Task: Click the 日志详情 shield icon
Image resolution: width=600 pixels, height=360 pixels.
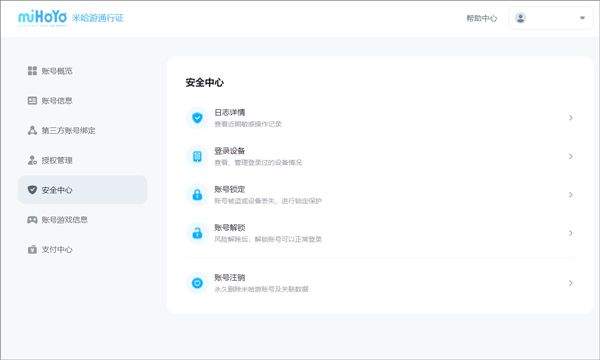Action: (197, 117)
